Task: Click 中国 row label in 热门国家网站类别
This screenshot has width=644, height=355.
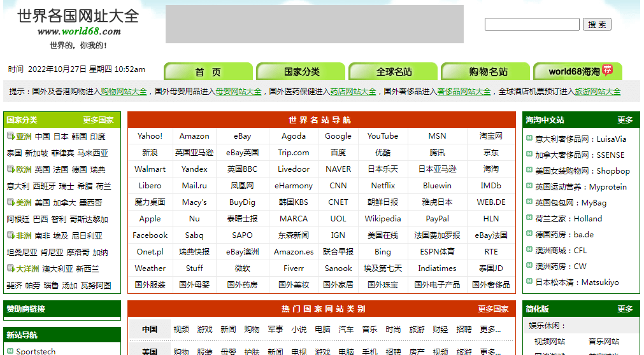Action: [150, 329]
